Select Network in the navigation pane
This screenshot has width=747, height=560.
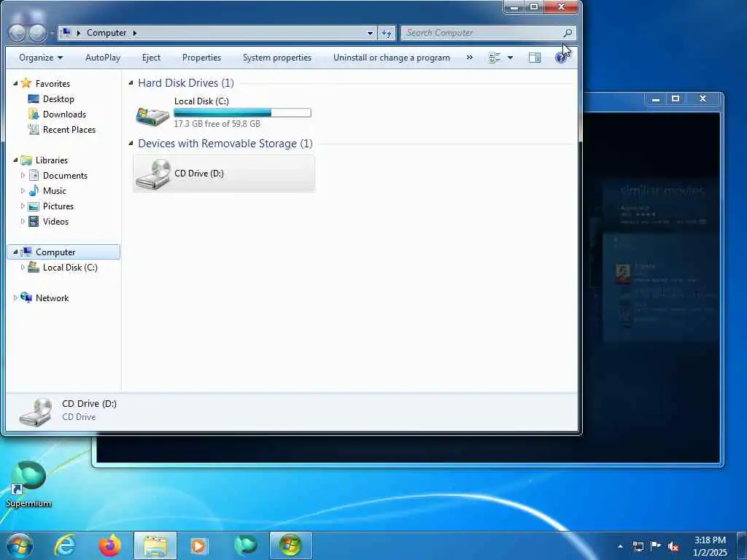point(53,297)
